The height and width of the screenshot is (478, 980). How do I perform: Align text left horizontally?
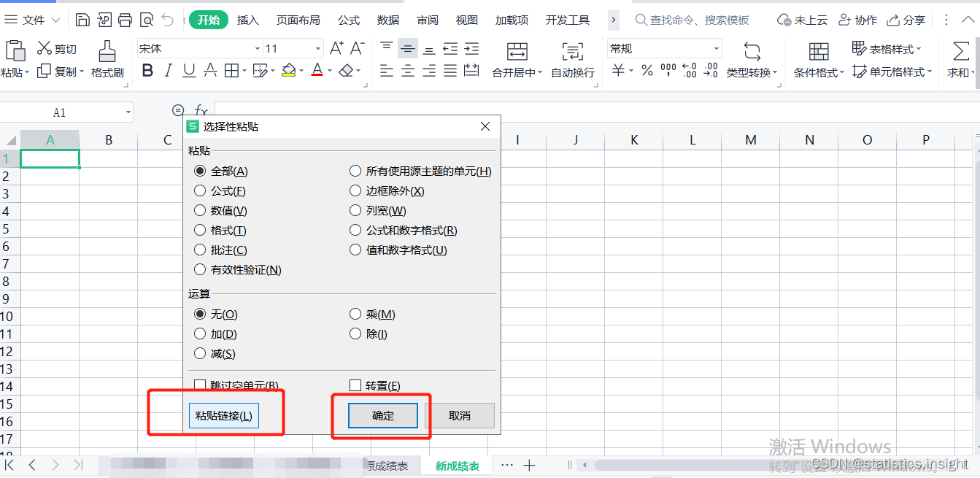pyautogui.click(x=387, y=71)
